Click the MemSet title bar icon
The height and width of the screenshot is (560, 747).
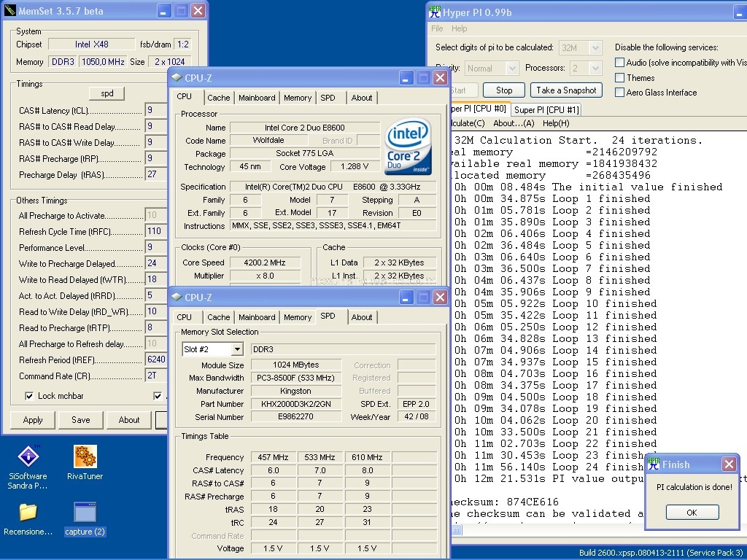(x=10, y=10)
